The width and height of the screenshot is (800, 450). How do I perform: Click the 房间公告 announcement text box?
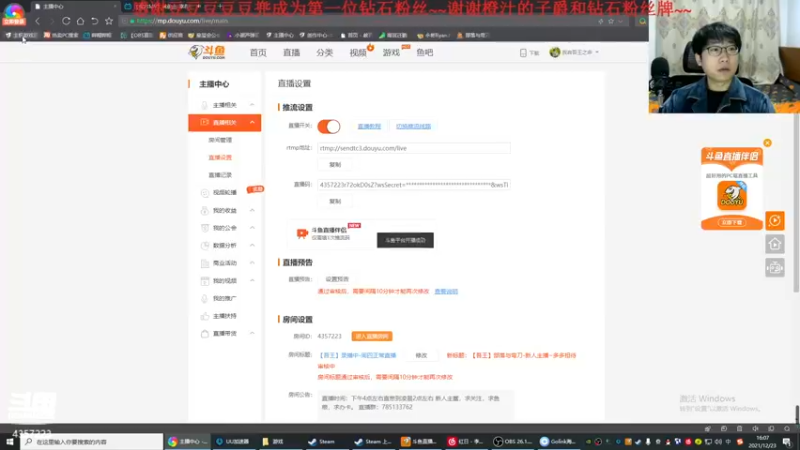click(x=415, y=405)
